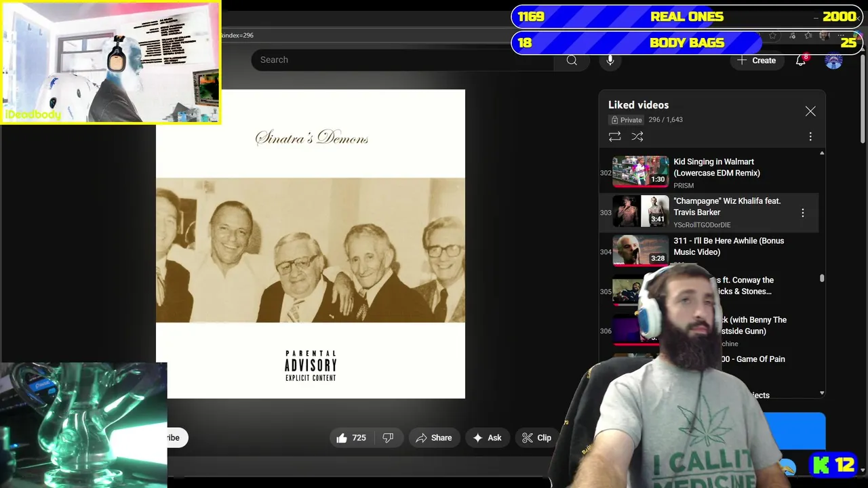Toggle shuffle for Liked videos playlist
This screenshot has height=488, width=868.
pyautogui.click(x=637, y=136)
